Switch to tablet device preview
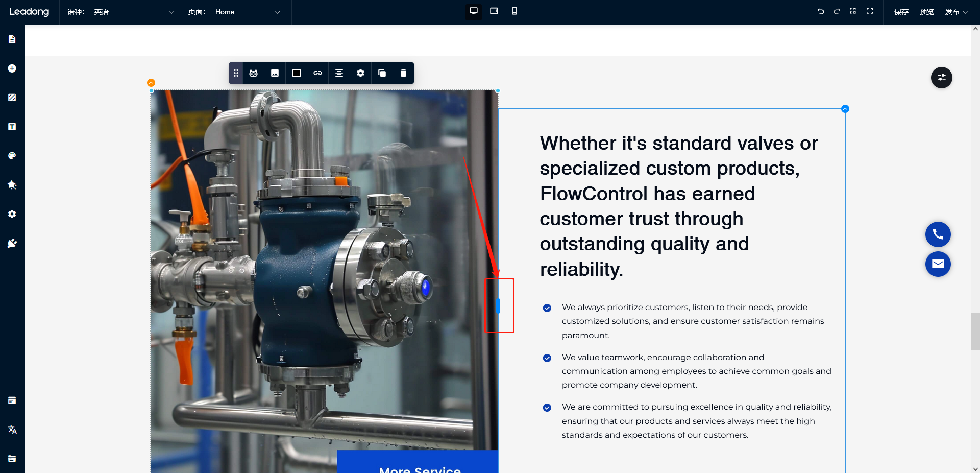Viewport: 980px width, 473px height. click(494, 11)
